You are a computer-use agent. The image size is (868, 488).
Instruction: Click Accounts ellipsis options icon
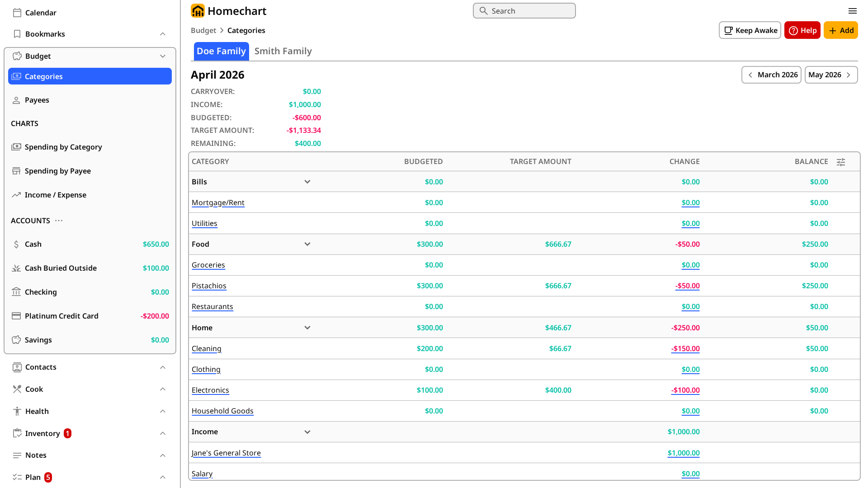59,221
